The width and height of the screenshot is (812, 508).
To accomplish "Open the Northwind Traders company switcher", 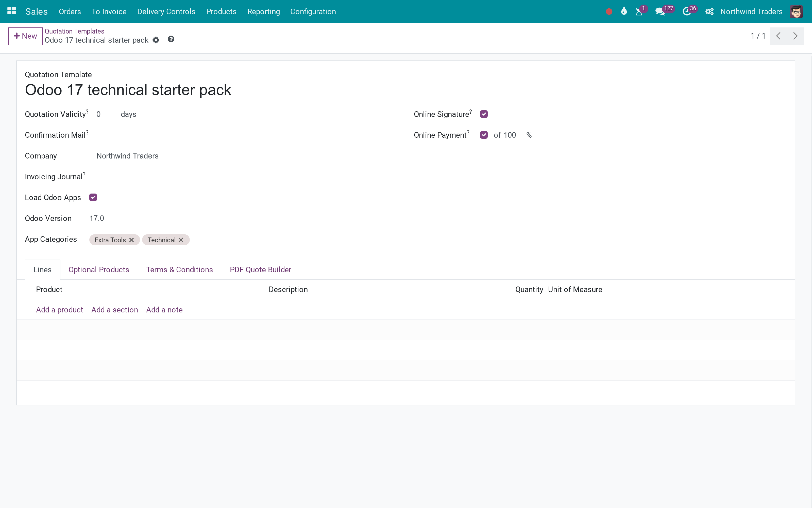I will tap(751, 12).
